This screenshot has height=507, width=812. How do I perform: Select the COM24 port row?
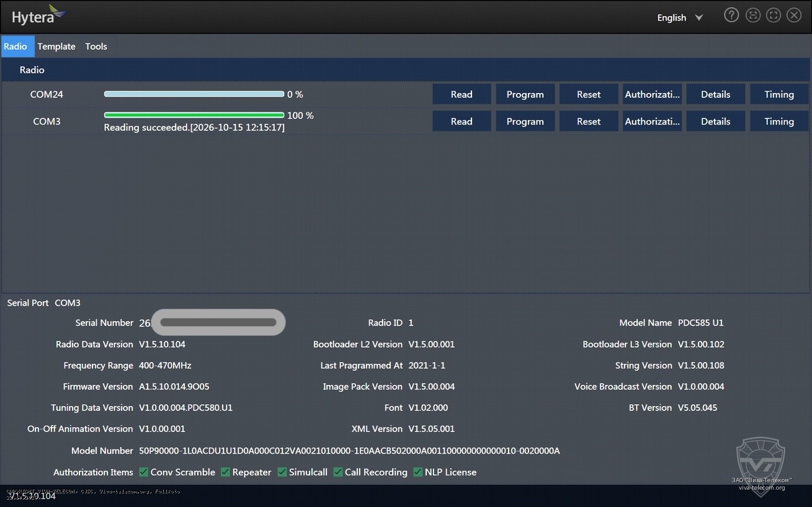point(406,94)
